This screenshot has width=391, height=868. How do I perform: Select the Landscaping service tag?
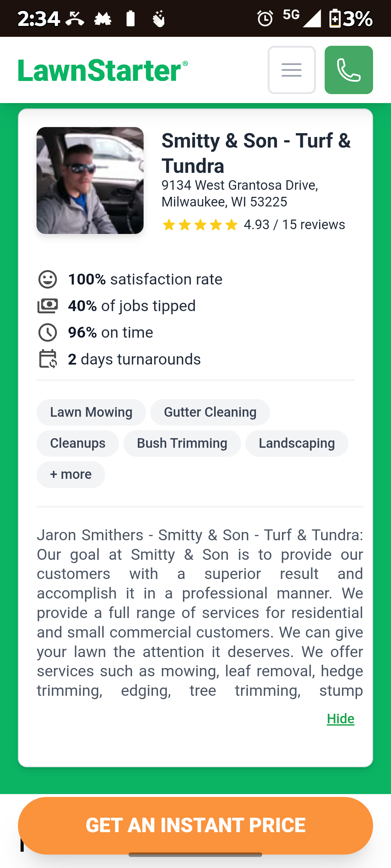point(296,443)
